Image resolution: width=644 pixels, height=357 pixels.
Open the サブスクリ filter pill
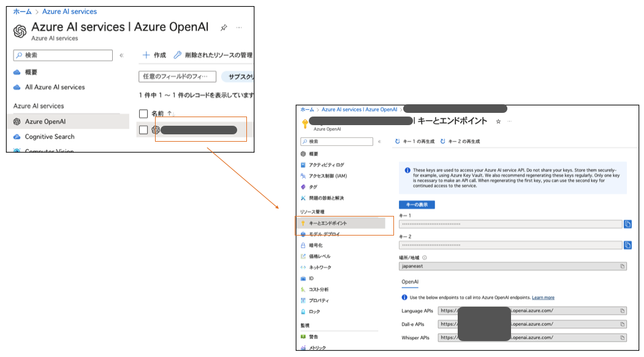(x=238, y=77)
